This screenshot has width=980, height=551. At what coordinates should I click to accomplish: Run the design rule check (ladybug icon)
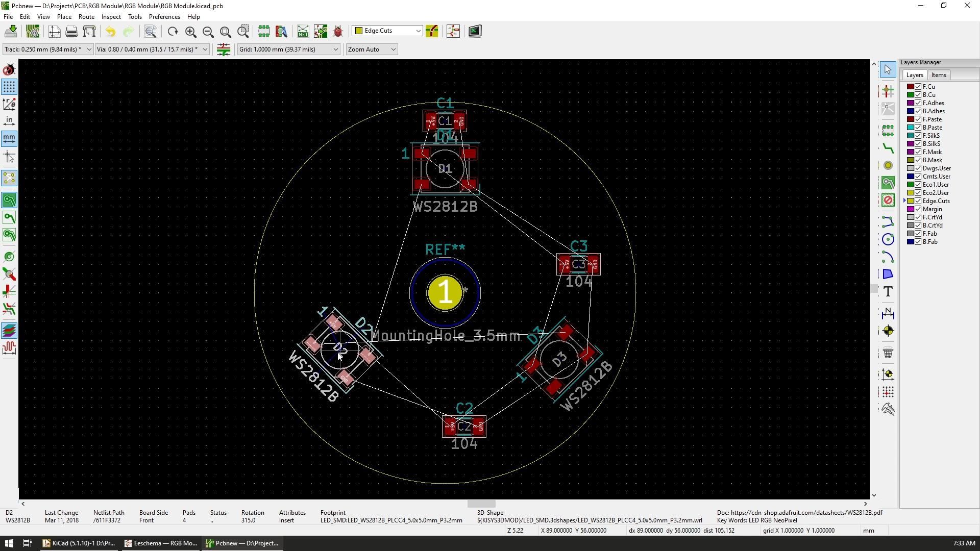click(x=338, y=31)
